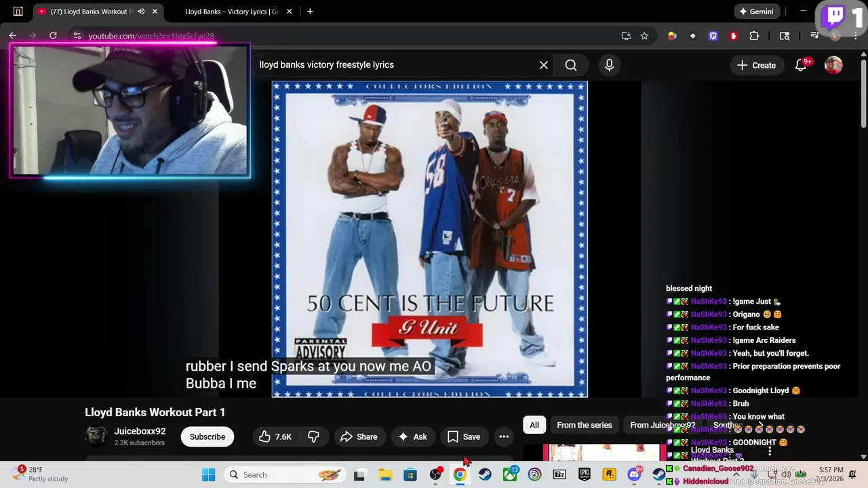The image size is (868, 488).
Task: Close the Victory Lyrics tab
Action: 290,12
